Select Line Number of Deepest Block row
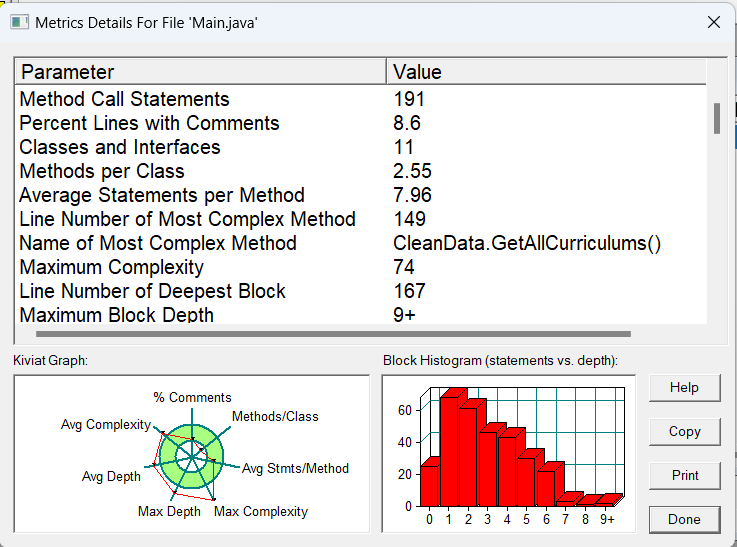Viewport: 737px width, 547px height. point(153,291)
